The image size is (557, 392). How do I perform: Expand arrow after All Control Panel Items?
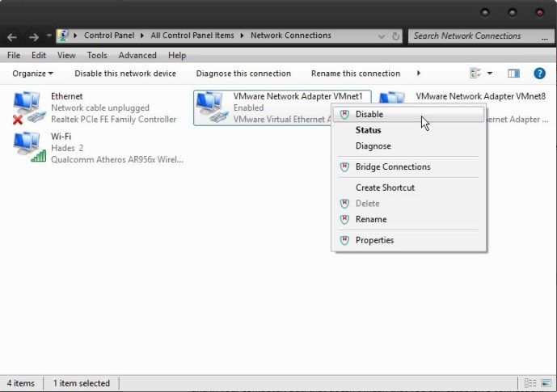[243, 36]
